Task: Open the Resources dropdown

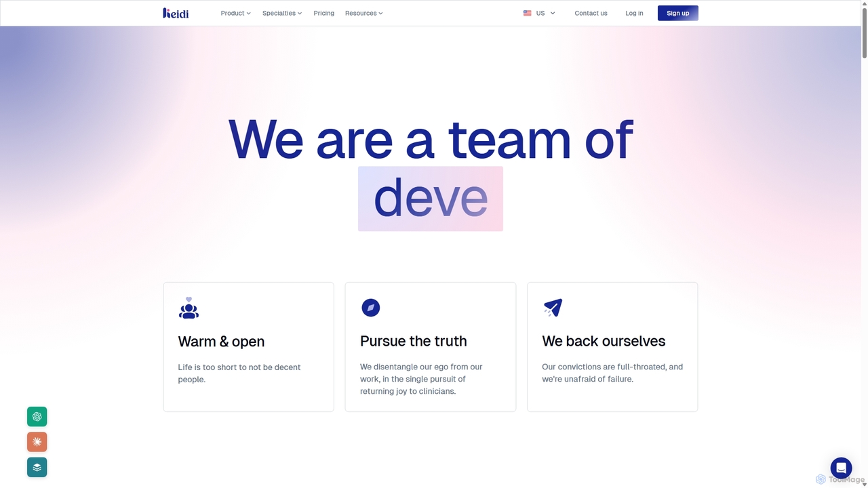Action: click(364, 13)
